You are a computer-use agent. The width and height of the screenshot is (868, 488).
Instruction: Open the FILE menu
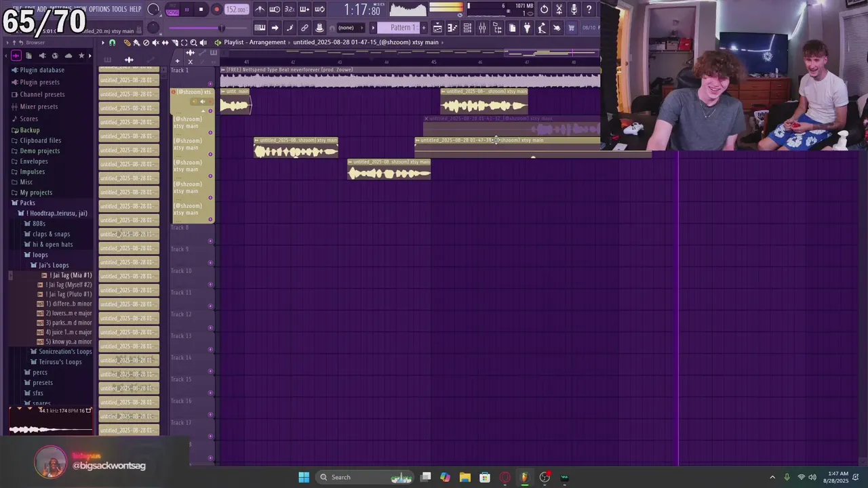(18, 9)
